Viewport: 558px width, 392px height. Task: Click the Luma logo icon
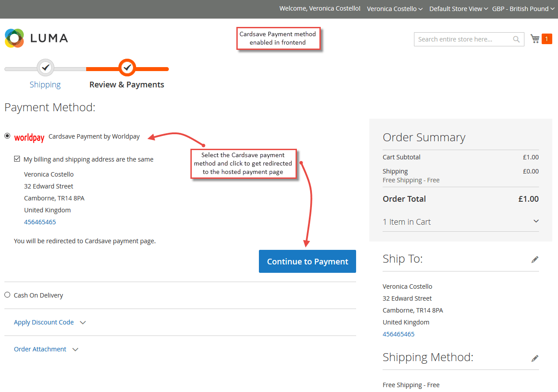click(14, 38)
